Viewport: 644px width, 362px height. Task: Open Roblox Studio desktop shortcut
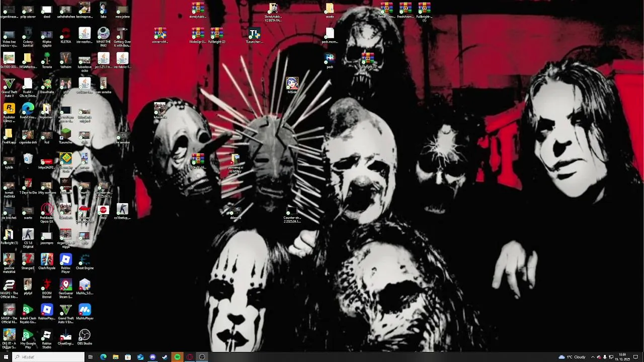(x=47, y=338)
